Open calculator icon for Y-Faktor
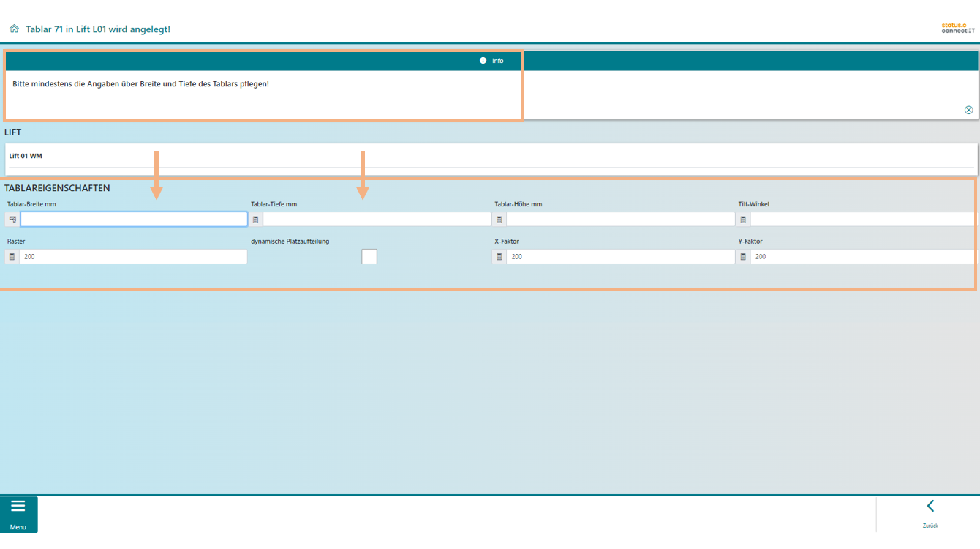The image size is (980, 549). tap(743, 257)
